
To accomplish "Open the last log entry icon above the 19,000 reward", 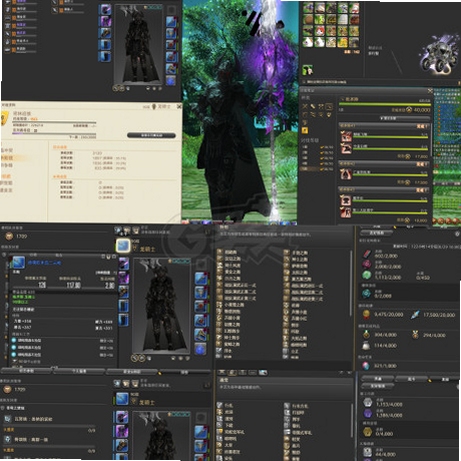I will (x=346, y=212).
